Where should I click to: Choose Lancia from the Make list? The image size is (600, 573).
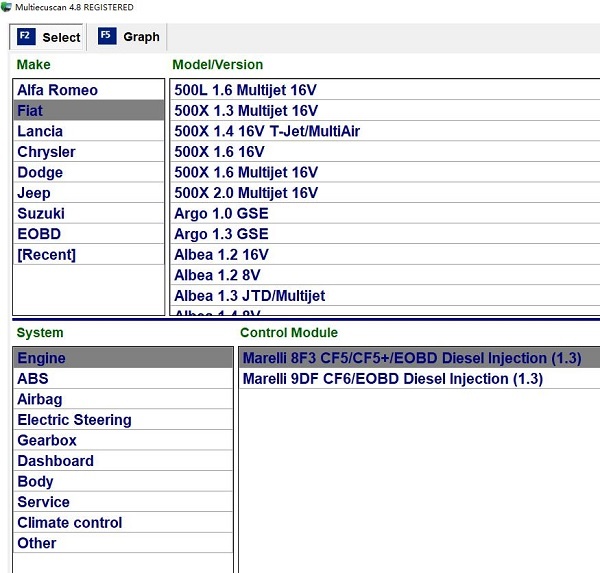(x=40, y=131)
